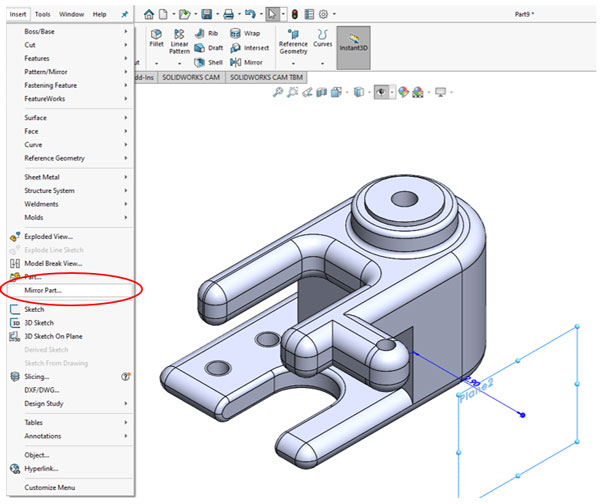600x504 pixels.
Task: Select the Plane2 label in the viewport
Action: (476, 391)
